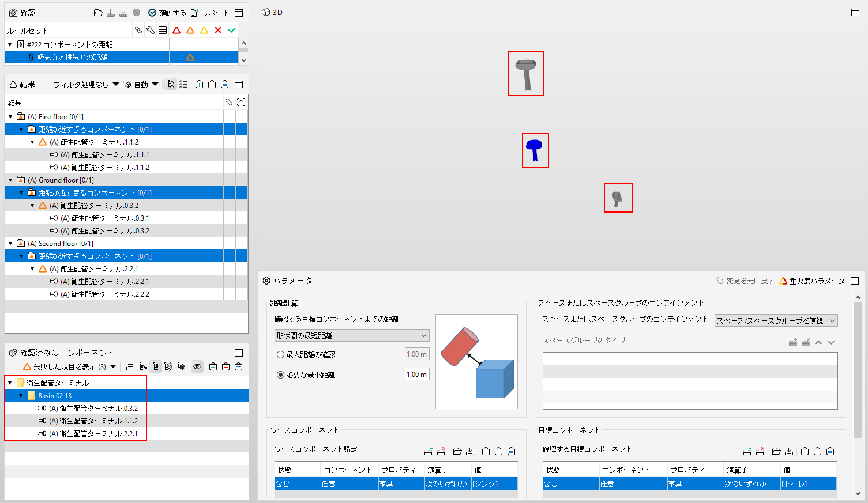Add row to ソースコンポーネント設定 table
The height and width of the screenshot is (503, 868).
click(x=429, y=451)
